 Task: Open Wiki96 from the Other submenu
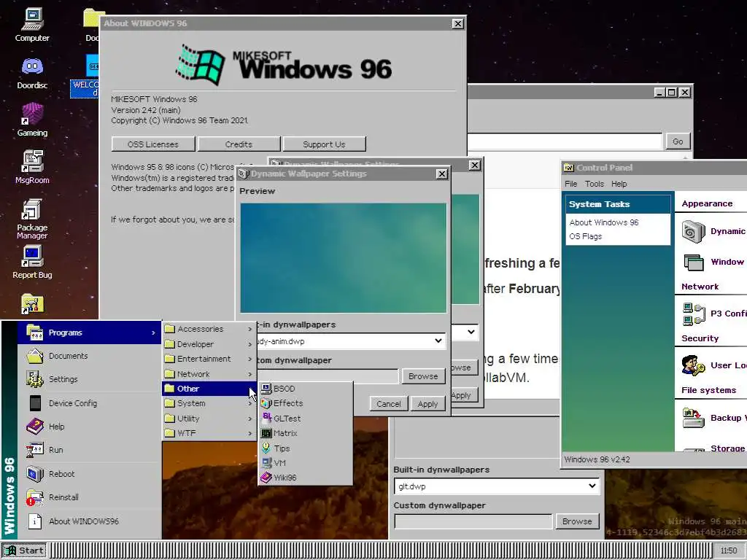point(306,478)
